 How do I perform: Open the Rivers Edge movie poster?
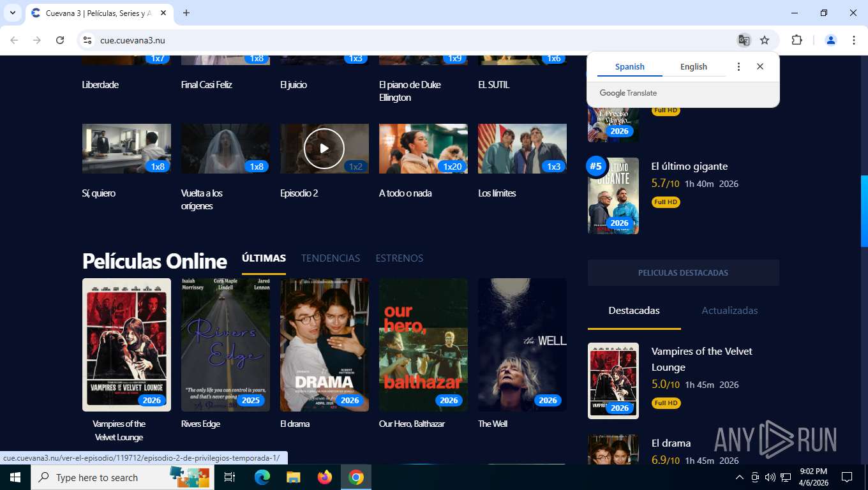[225, 345]
